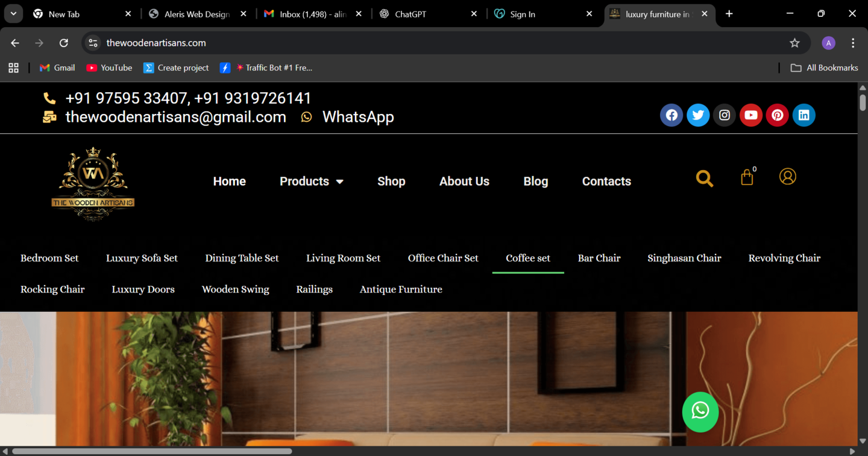The width and height of the screenshot is (868, 456).
Task: Click the orange search magnifier icon
Action: click(x=704, y=179)
